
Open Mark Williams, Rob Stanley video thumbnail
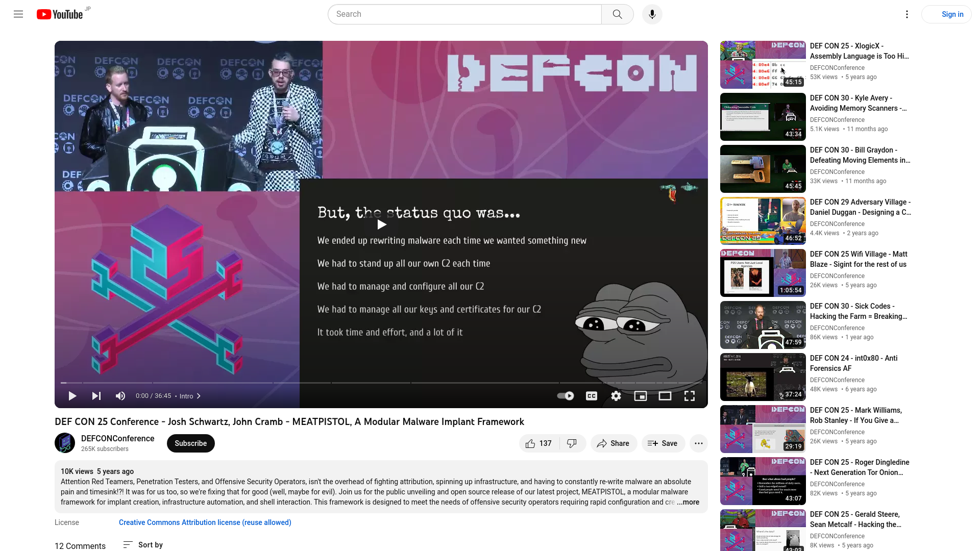(x=763, y=429)
